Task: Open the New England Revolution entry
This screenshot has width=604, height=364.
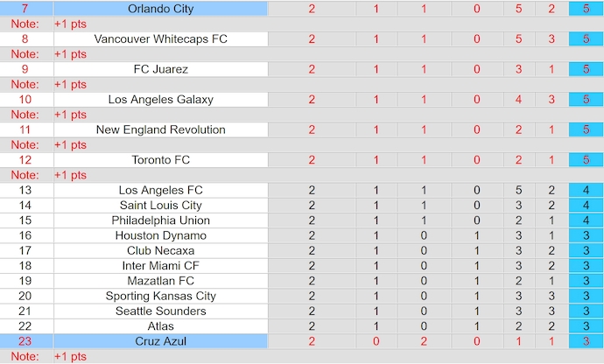Action: pyautogui.click(x=161, y=129)
